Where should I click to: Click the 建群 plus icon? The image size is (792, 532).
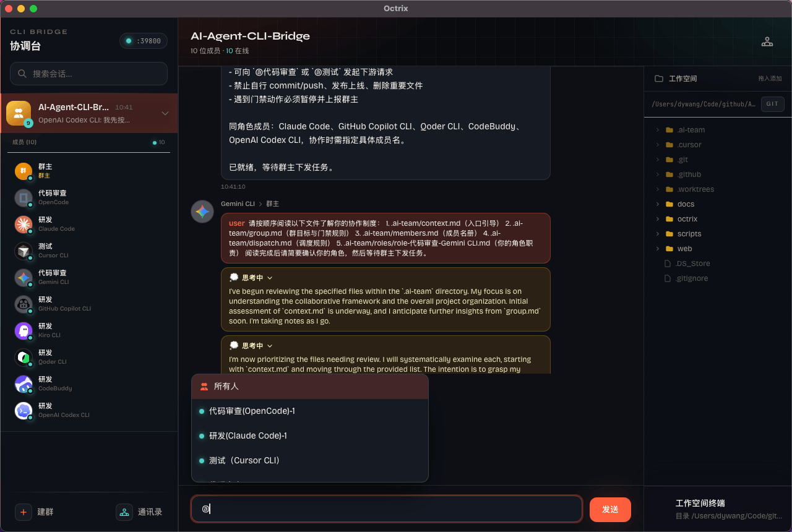(x=24, y=512)
